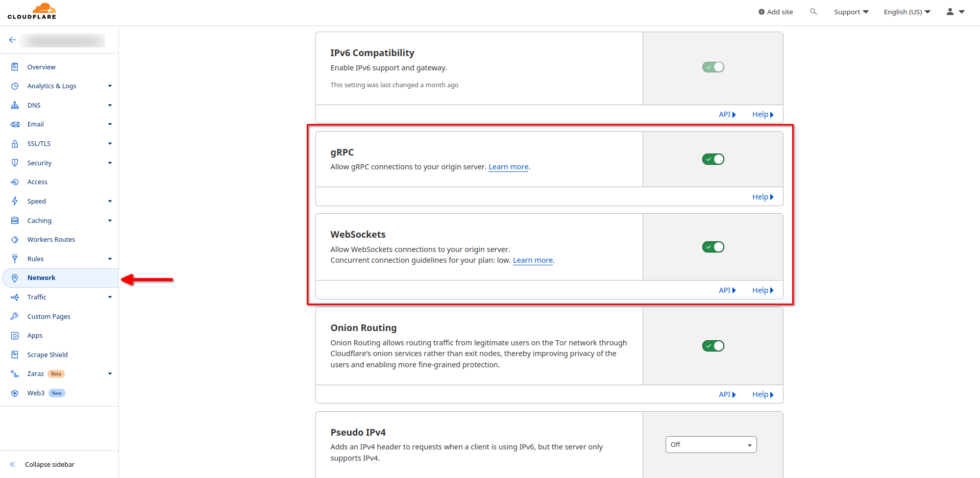Expand Help link in gRPC card
The image size is (980, 478).
[763, 197]
